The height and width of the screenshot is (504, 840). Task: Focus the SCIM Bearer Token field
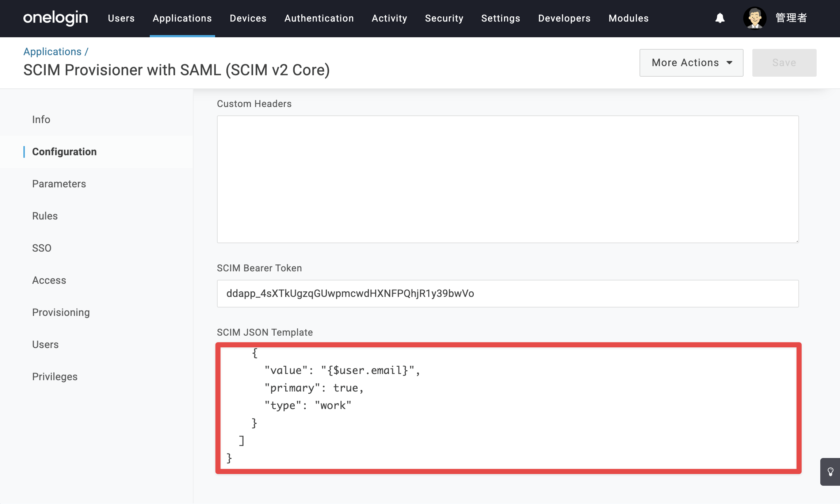point(508,294)
